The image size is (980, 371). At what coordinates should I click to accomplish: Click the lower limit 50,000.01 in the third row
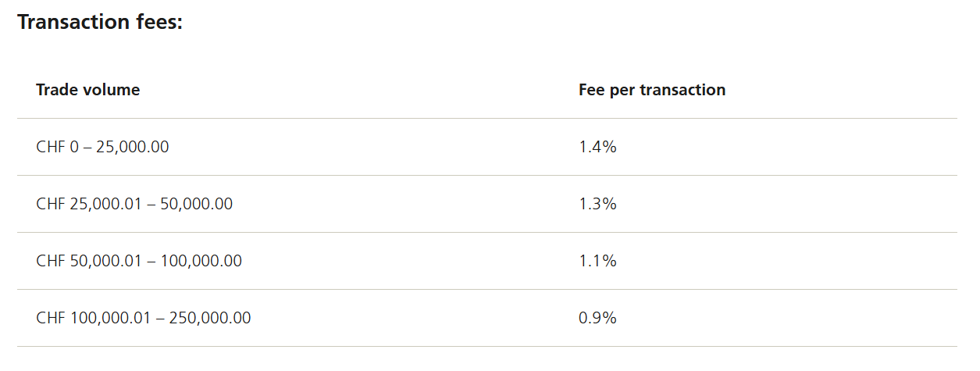click(106, 261)
